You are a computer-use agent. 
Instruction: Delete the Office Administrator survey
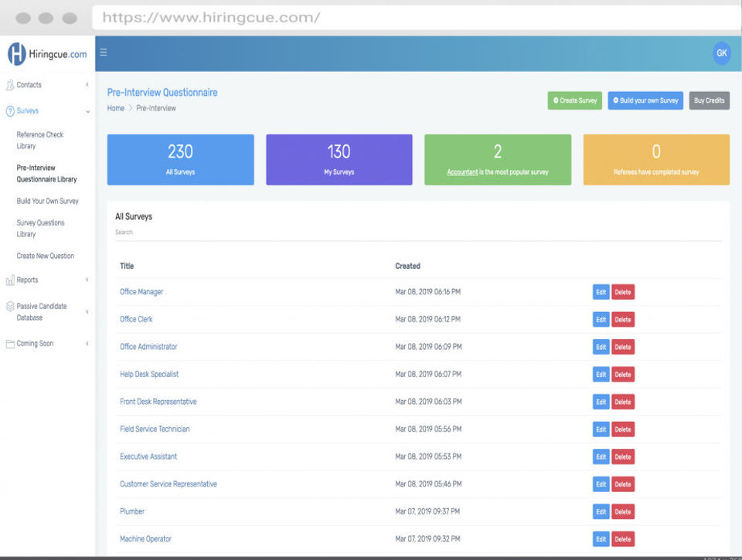623,347
